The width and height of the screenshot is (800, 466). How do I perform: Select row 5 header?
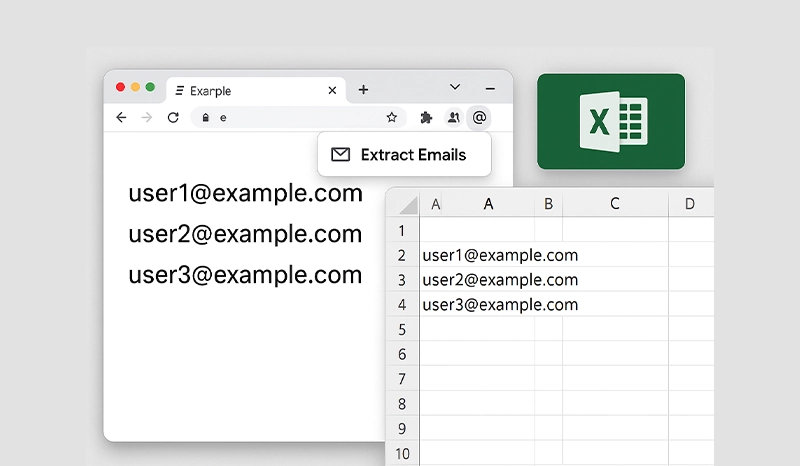click(x=402, y=330)
